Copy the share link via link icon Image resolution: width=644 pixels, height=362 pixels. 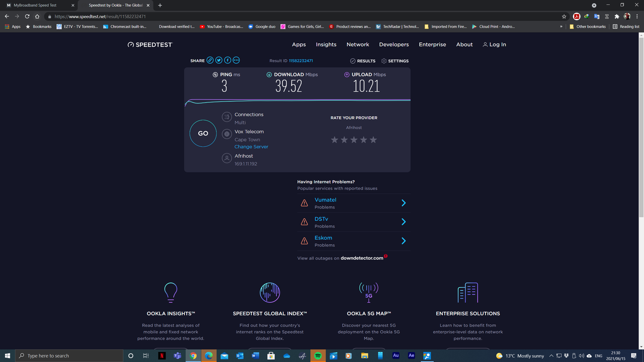(x=210, y=60)
